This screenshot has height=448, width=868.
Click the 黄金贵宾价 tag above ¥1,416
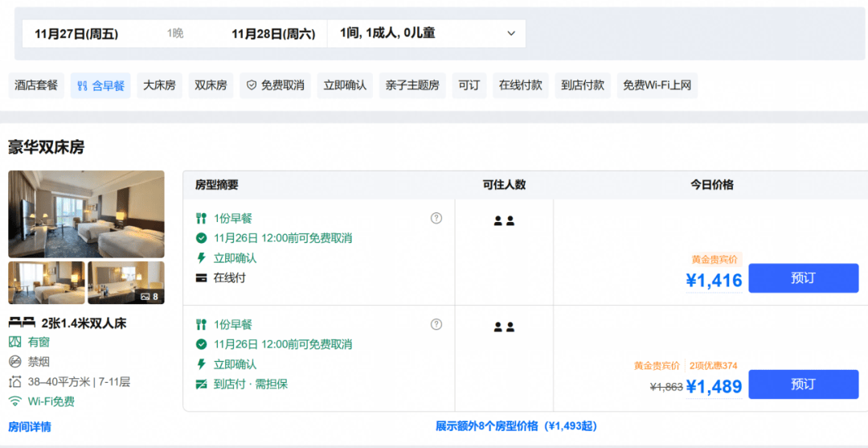pos(716,259)
